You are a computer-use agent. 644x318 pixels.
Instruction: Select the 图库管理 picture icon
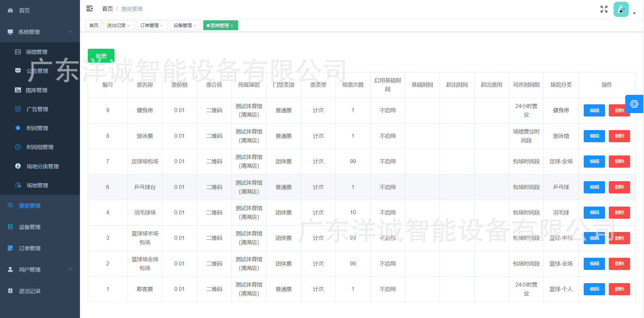pyautogui.click(x=18, y=90)
